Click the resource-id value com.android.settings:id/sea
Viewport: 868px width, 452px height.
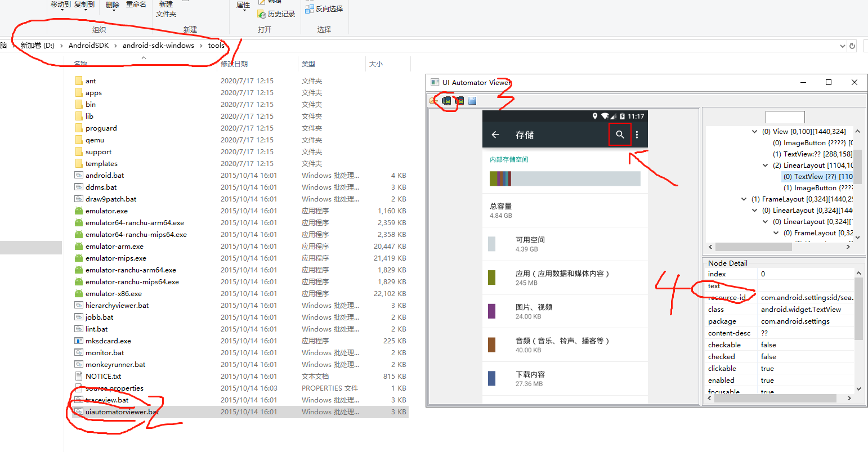click(x=807, y=297)
